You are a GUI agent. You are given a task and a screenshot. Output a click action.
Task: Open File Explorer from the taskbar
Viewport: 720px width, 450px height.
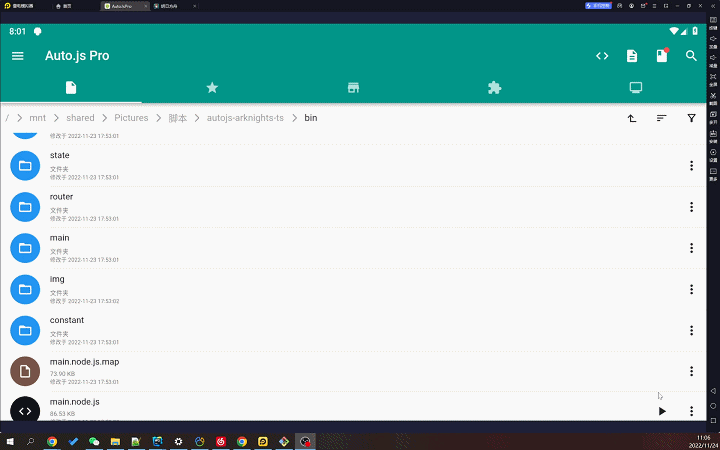pos(115,442)
